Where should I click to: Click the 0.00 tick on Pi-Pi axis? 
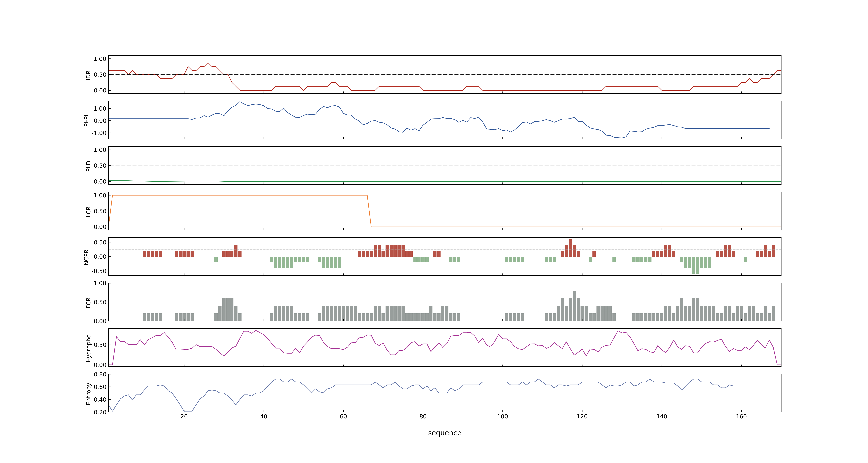[x=100, y=121]
